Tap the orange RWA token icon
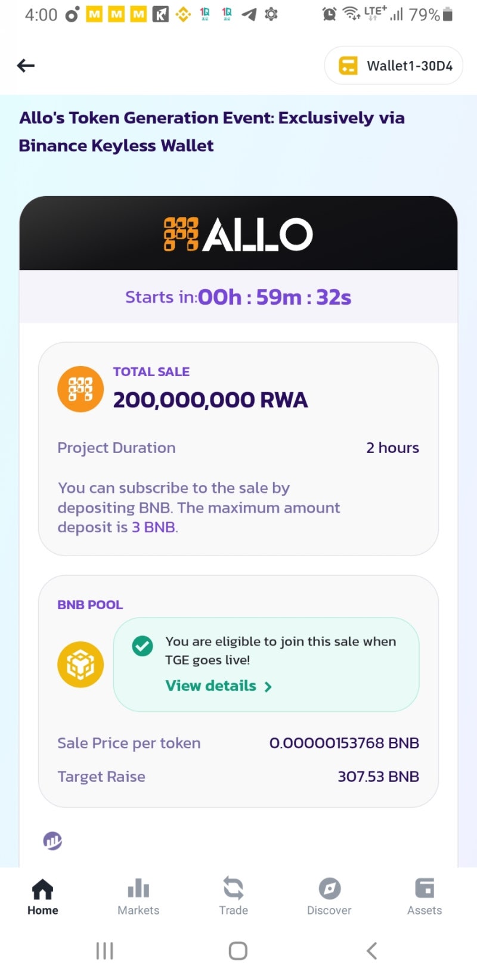477x980 pixels. point(80,389)
